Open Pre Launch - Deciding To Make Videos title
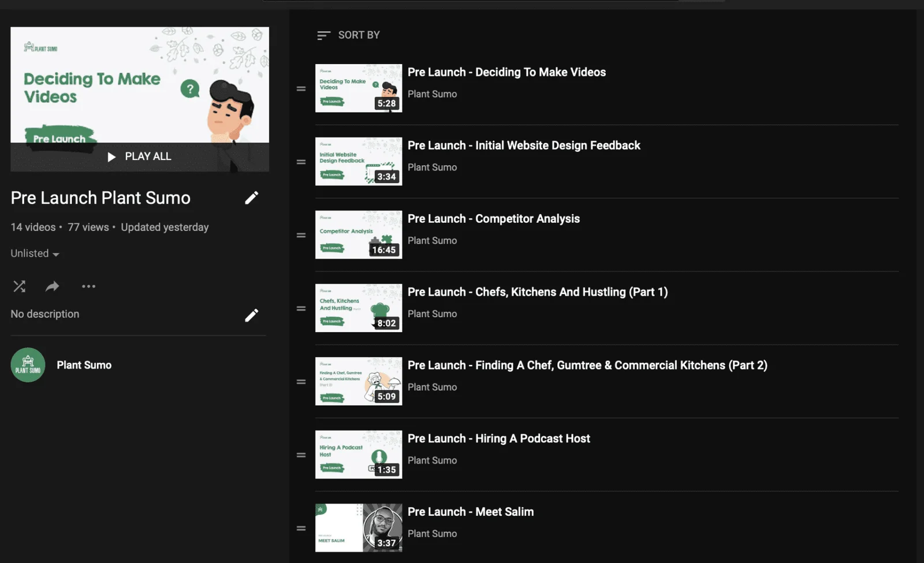 click(506, 72)
